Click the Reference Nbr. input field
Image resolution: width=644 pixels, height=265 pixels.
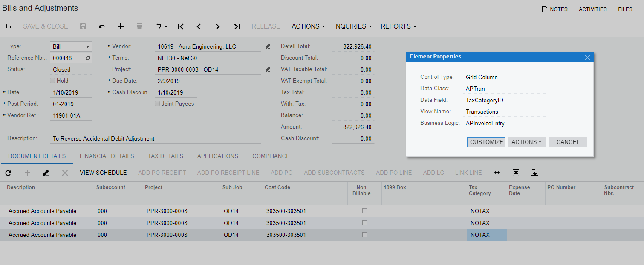point(67,58)
